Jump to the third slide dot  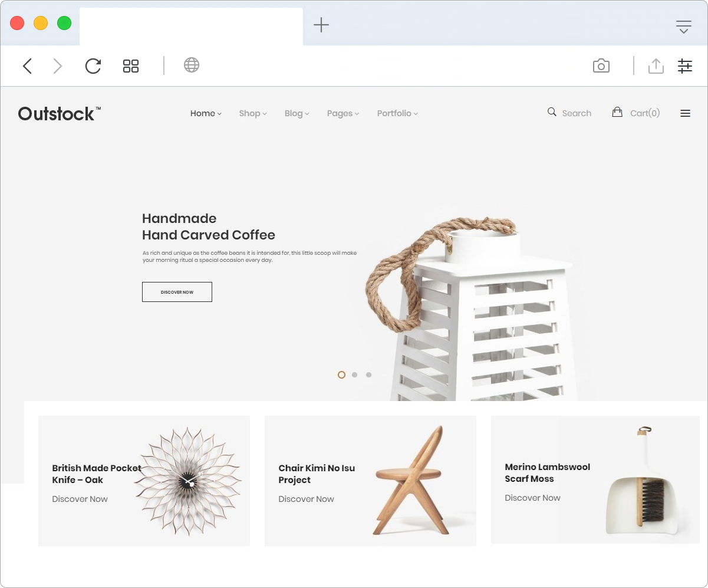click(x=368, y=375)
